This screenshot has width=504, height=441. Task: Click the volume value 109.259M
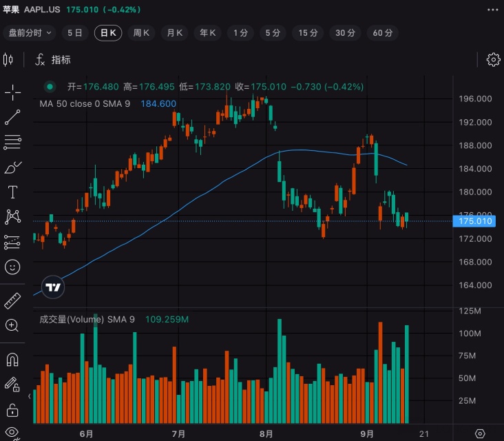(x=167, y=320)
